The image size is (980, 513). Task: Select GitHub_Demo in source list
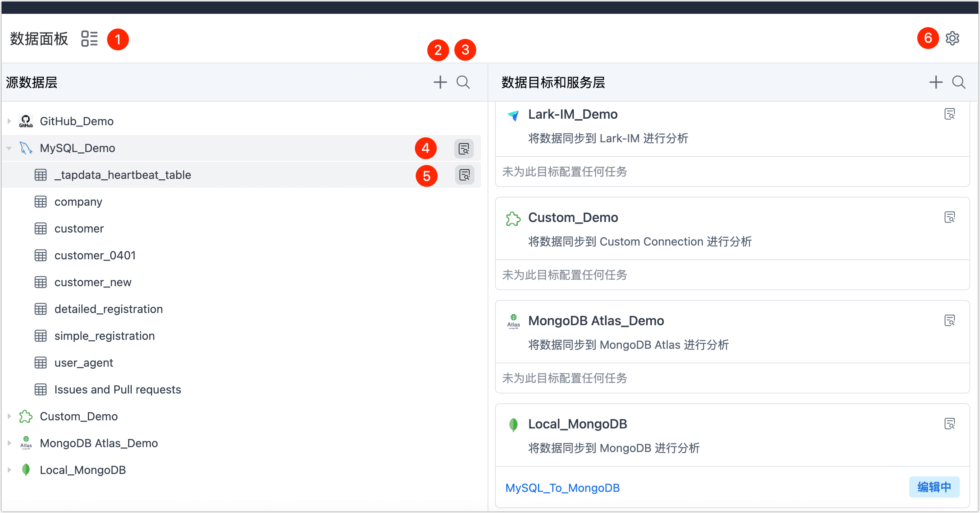[76, 121]
